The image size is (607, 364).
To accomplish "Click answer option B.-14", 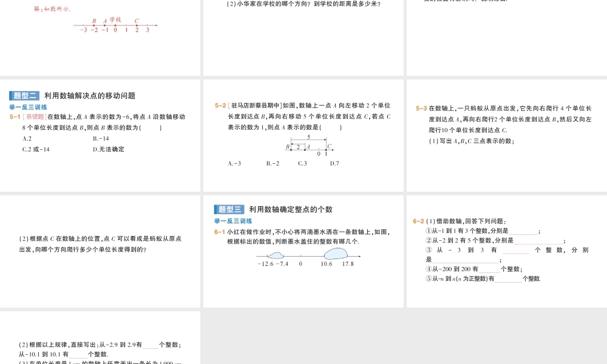I will coord(101,138).
